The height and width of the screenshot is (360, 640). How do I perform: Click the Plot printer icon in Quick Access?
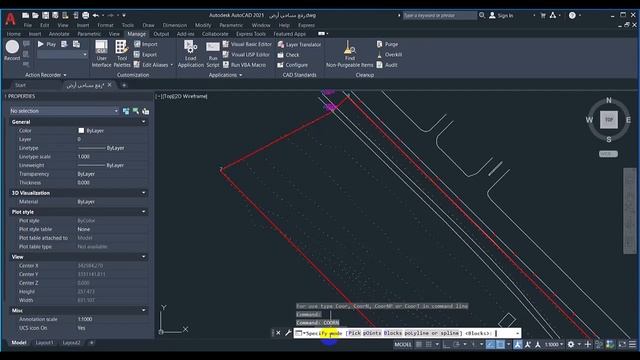click(x=85, y=16)
